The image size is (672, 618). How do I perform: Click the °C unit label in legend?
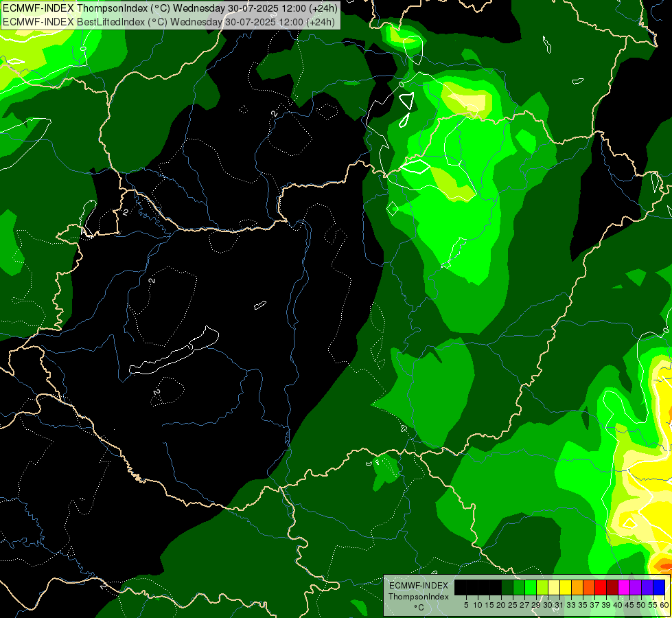[x=419, y=608]
